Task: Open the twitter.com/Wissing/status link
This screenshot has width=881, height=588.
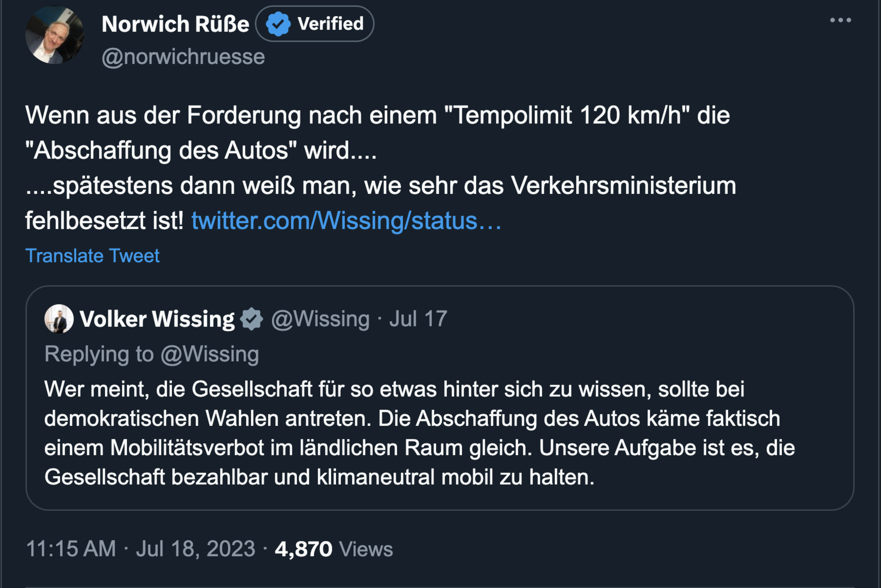Action: pos(346,220)
